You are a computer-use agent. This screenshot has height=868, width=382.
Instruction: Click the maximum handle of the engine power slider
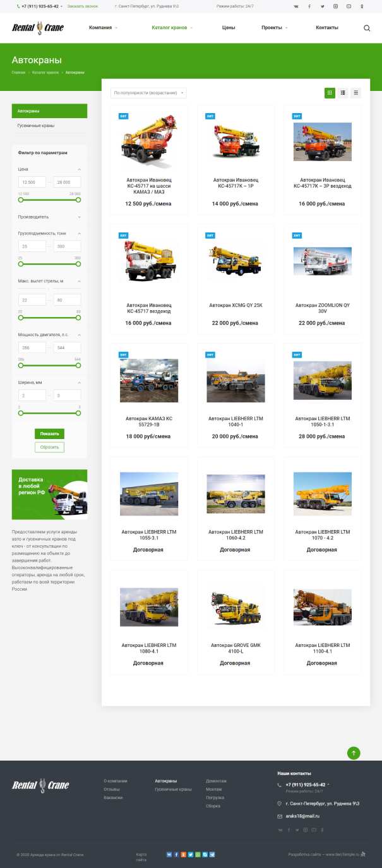pos(78,365)
